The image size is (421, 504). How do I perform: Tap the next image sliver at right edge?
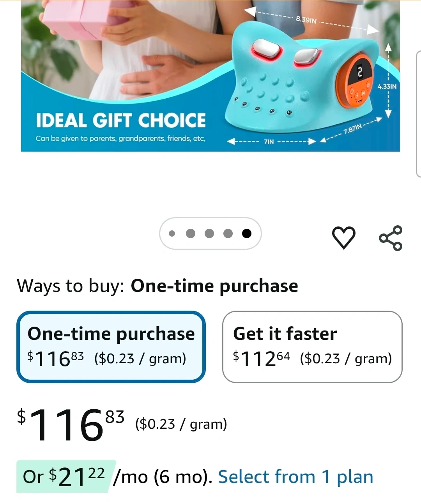pyautogui.click(x=419, y=114)
